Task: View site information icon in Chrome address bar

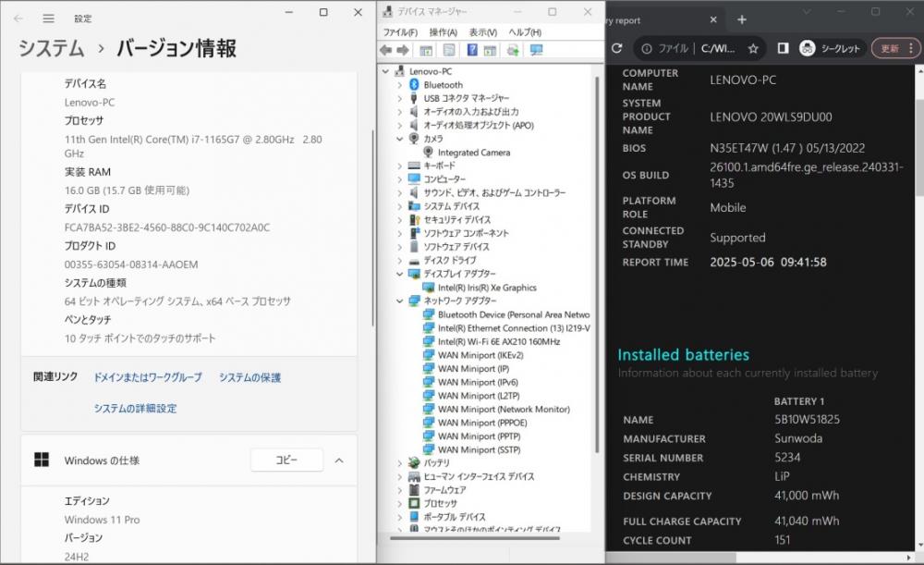Action: [647, 48]
